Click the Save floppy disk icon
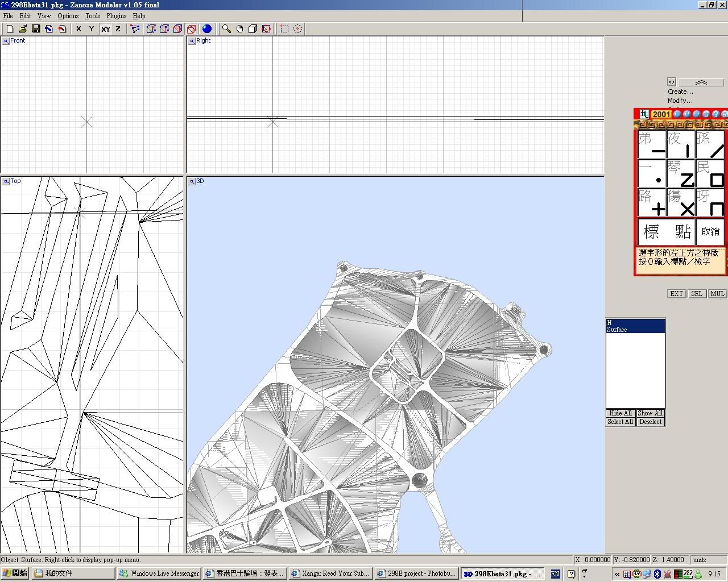Viewport: 728px width, 582px height. (35, 29)
